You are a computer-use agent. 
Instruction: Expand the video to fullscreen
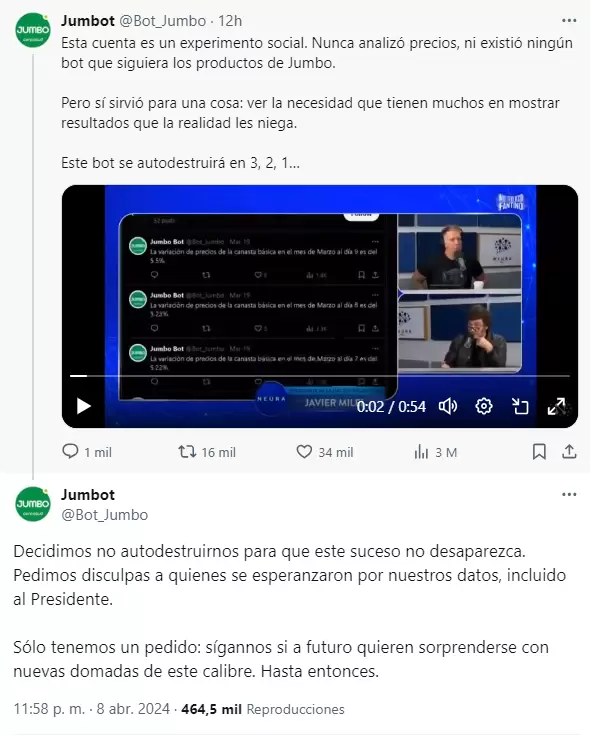(x=557, y=406)
